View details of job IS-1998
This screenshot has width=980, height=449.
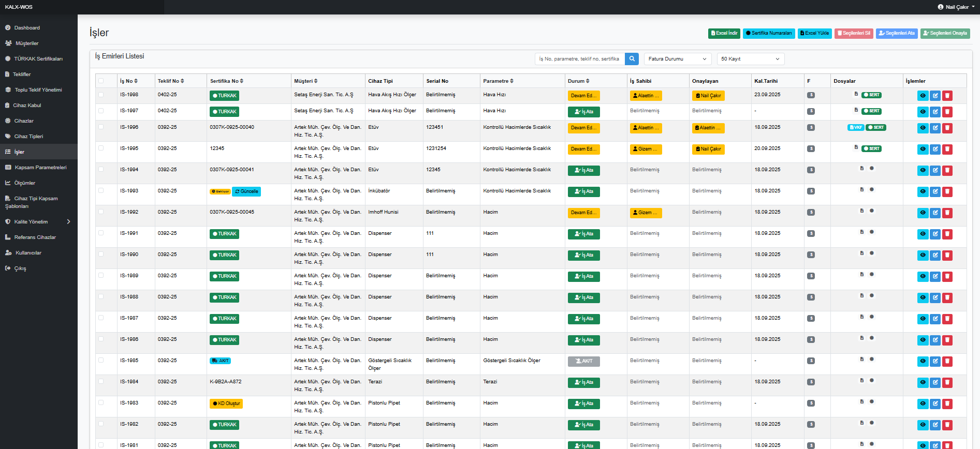(x=923, y=96)
